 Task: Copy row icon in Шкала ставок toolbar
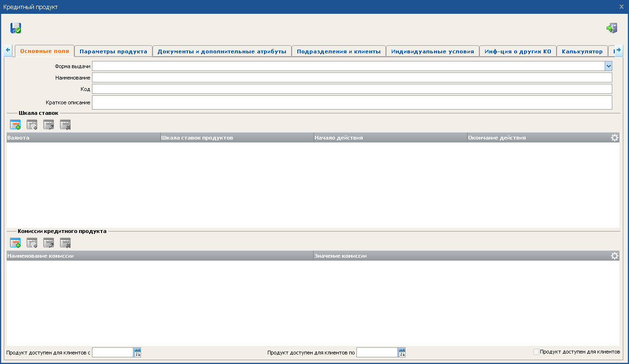pos(32,125)
